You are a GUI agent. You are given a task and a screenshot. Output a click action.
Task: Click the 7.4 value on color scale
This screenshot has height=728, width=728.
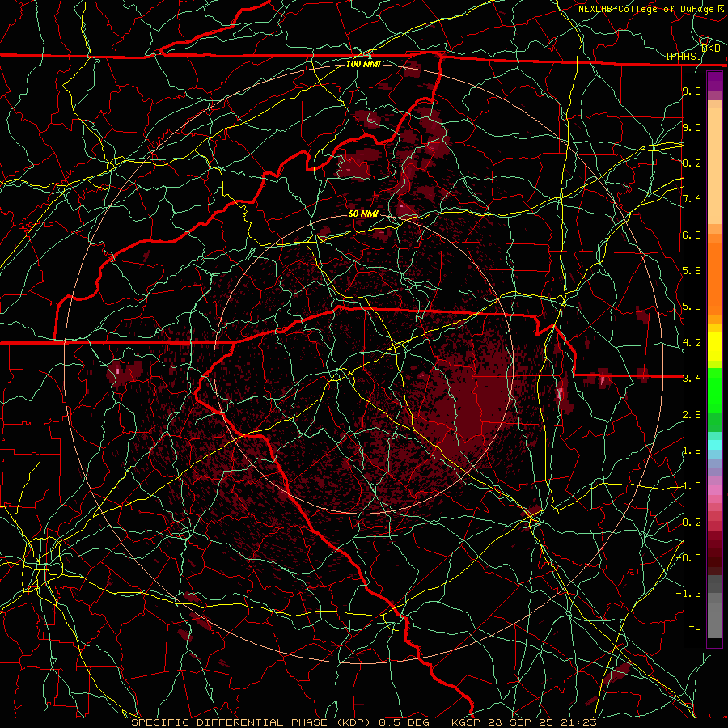coord(692,199)
